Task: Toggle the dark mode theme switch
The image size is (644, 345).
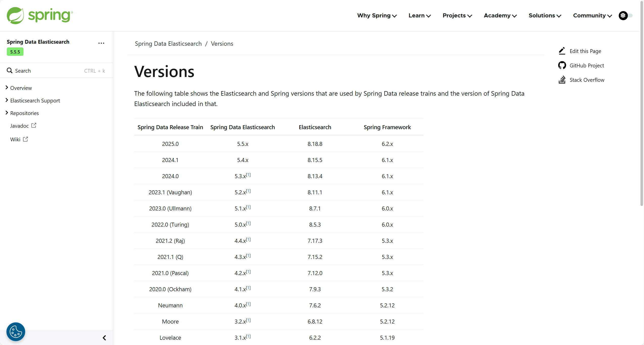Action: click(626, 16)
